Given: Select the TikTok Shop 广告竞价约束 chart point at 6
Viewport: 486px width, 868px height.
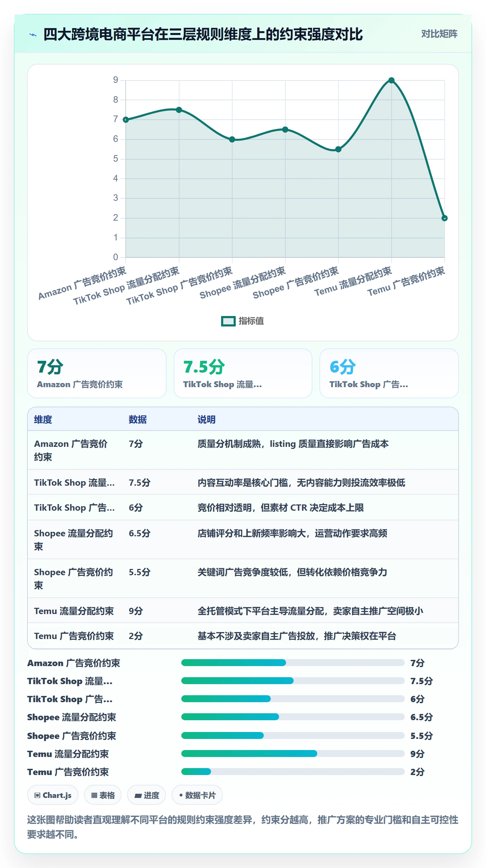Looking at the screenshot, I should (232, 139).
